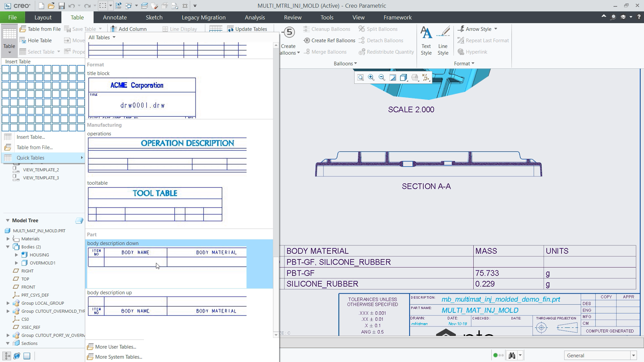Open the Text Style tool
Image resolution: width=644 pixels, height=362 pixels.
click(x=426, y=41)
